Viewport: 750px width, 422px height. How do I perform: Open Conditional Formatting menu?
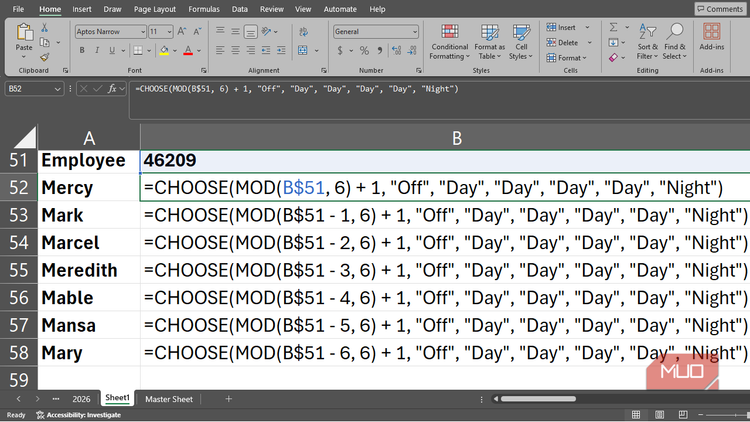449,43
